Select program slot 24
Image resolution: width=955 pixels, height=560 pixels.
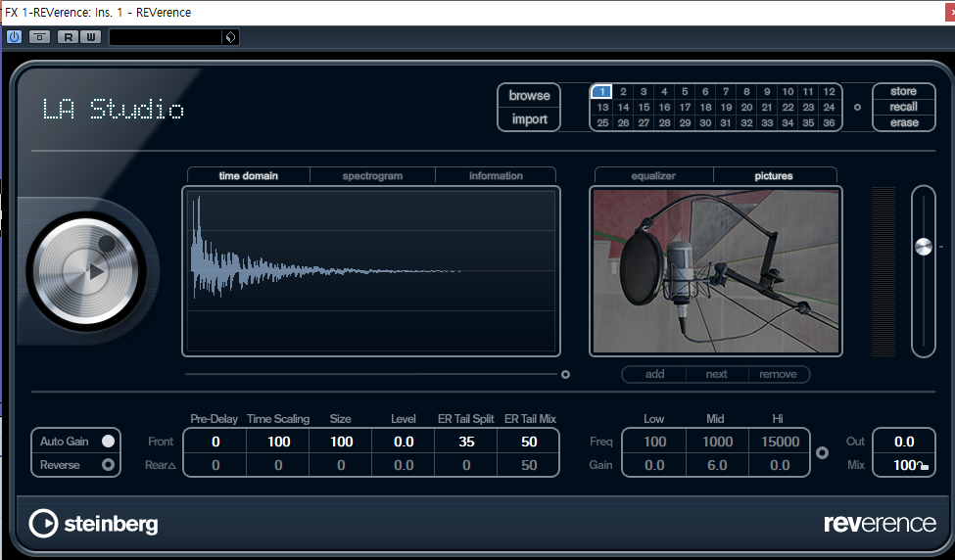click(829, 107)
